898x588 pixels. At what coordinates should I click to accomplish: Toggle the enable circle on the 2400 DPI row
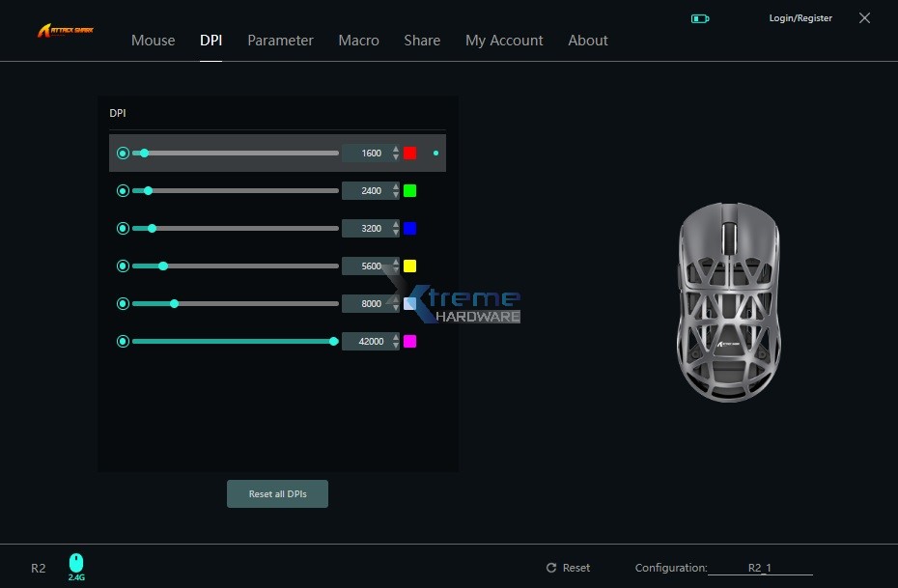click(x=123, y=190)
